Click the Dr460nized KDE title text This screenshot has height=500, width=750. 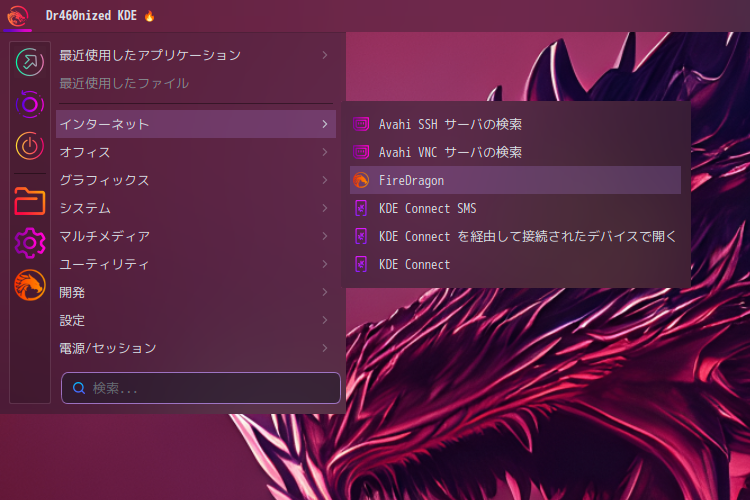[x=91, y=16]
